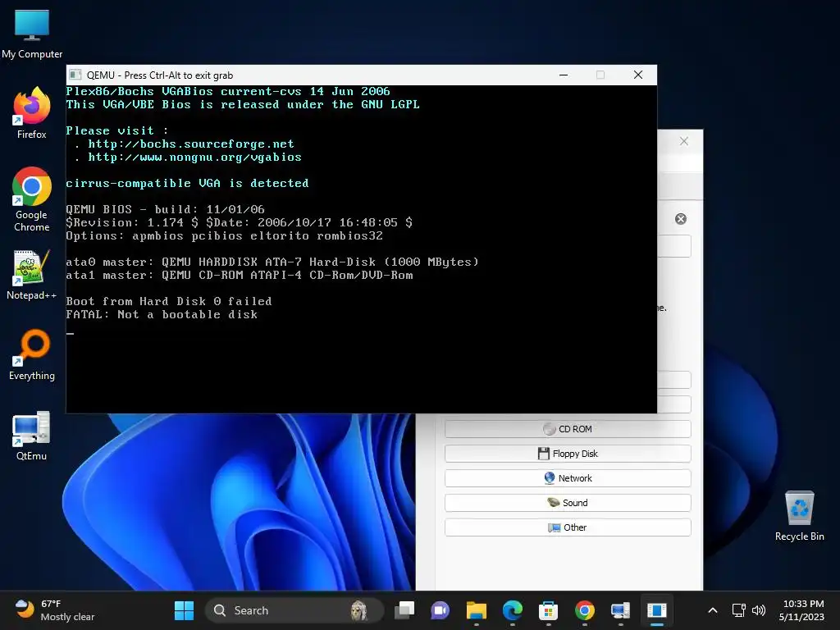
Task: Open the Floppy Disk settings in QtEmu
Action: click(x=568, y=454)
